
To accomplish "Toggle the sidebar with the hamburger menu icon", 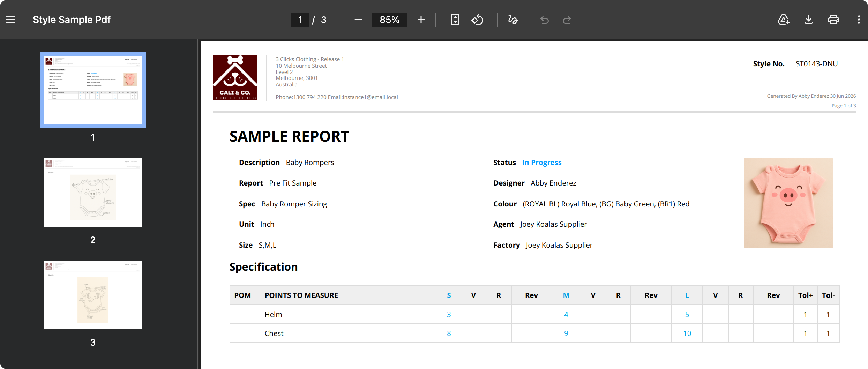I will pos(10,20).
